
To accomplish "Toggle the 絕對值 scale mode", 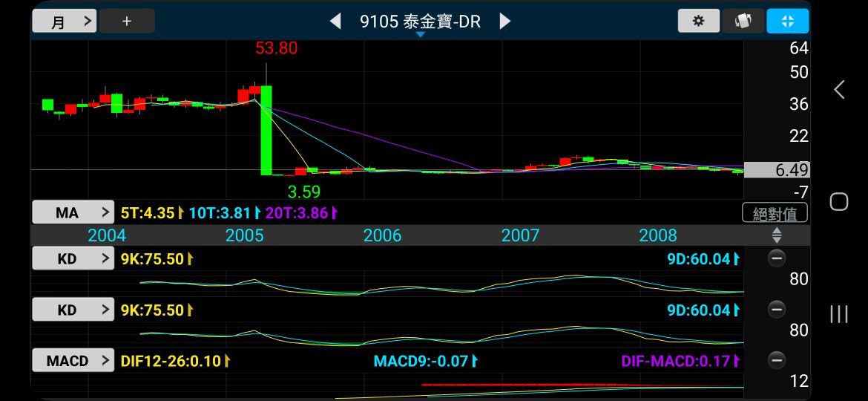I will pos(775,213).
